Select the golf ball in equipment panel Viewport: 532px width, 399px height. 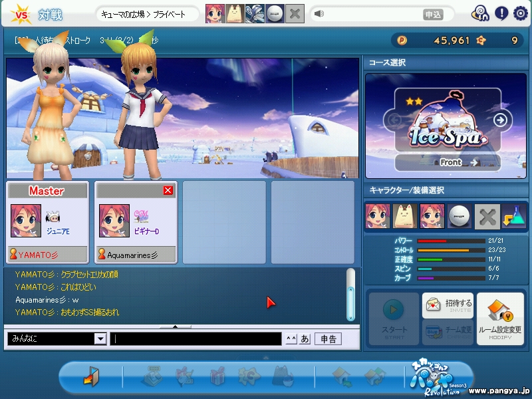(459, 216)
